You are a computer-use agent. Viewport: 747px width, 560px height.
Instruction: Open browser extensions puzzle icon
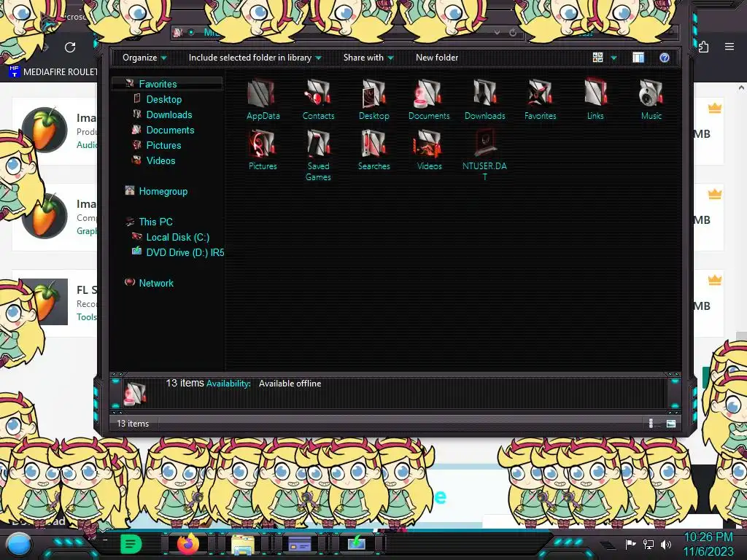(704, 47)
